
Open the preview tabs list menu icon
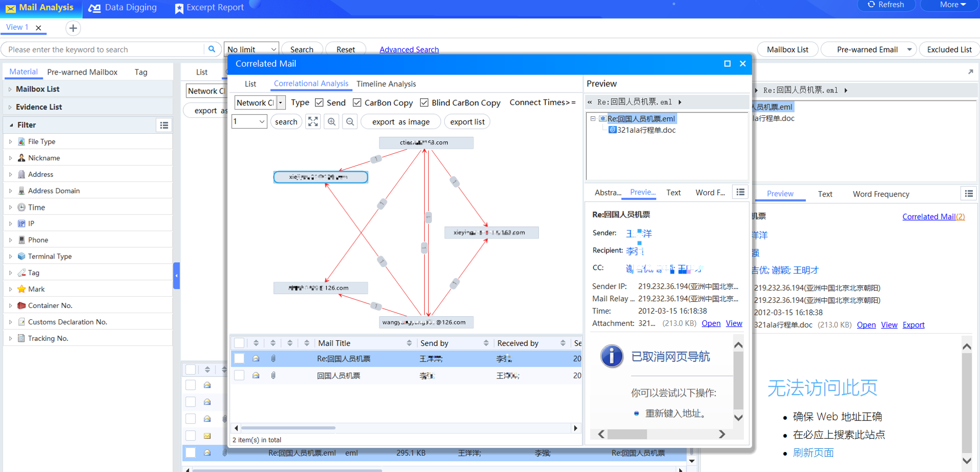pyautogui.click(x=740, y=192)
